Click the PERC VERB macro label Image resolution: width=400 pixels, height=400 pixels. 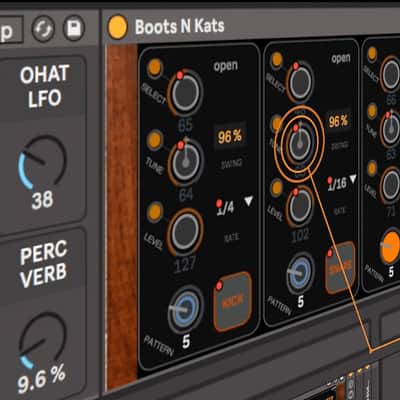43,263
